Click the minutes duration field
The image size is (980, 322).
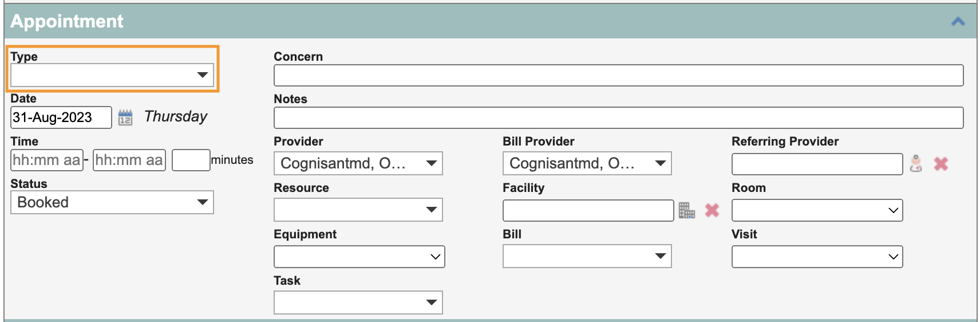point(191,160)
